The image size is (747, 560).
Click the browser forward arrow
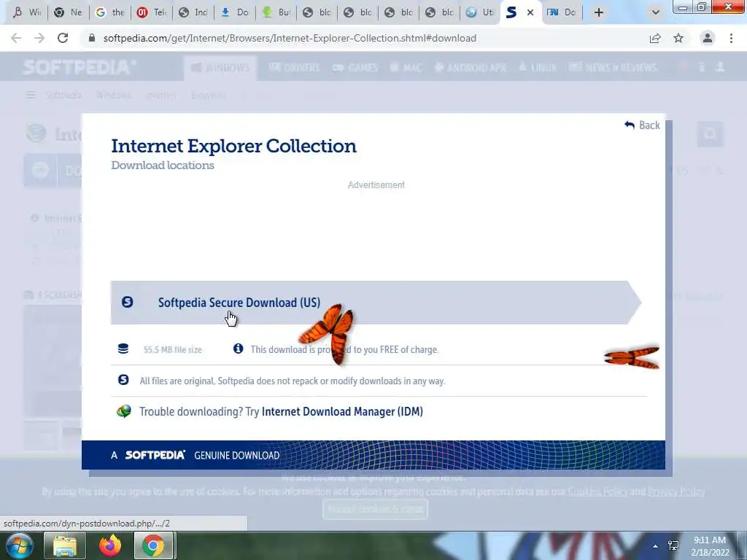click(x=39, y=38)
